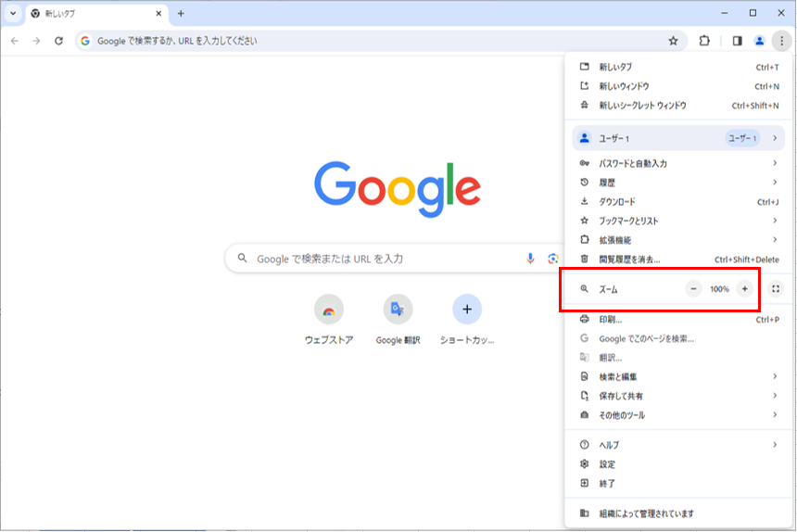Expand その他のツール submenu chevron
Image resolution: width=797 pixels, height=532 pixels.
click(x=775, y=414)
